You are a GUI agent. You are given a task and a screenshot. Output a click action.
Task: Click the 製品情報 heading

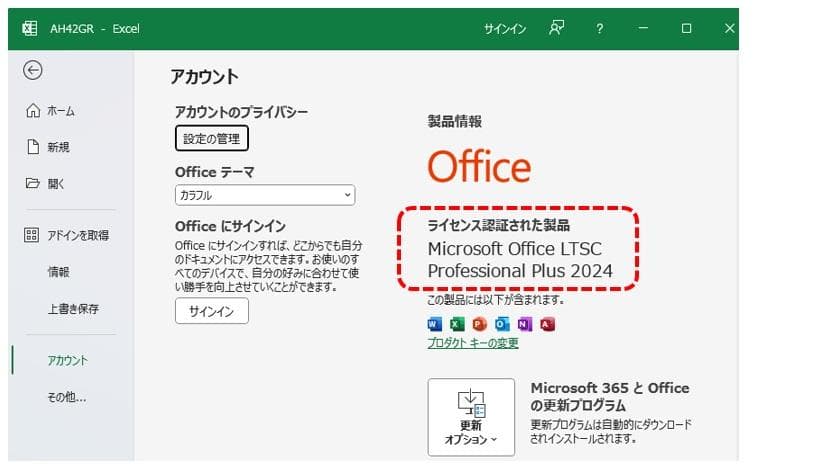[454, 122]
